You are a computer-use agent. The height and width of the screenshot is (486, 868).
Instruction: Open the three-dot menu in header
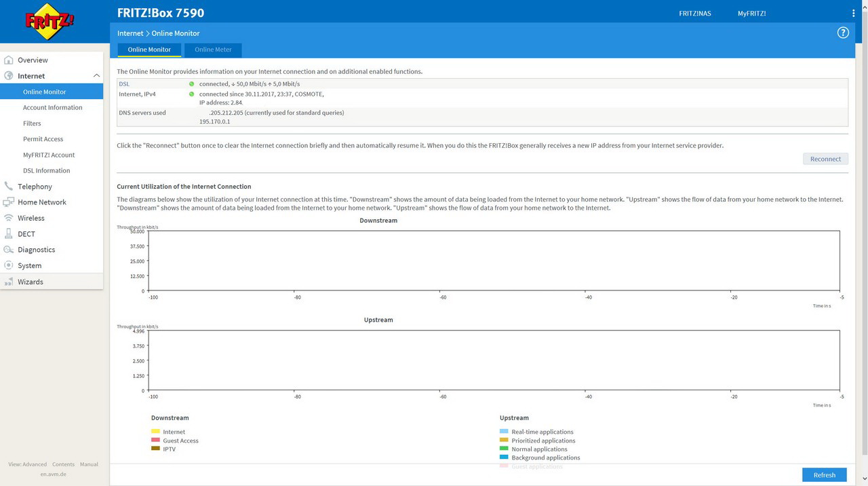pos(853,14)
